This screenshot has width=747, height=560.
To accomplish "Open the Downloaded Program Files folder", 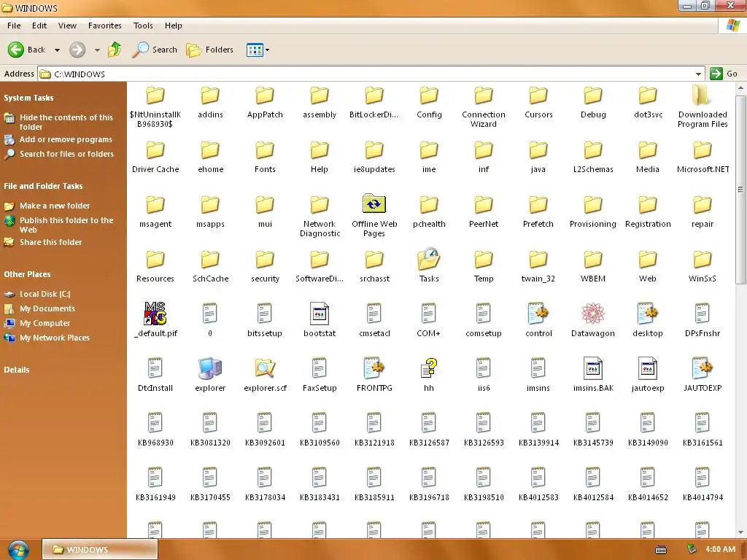I will pyautogui.click(x=703, y=96).
